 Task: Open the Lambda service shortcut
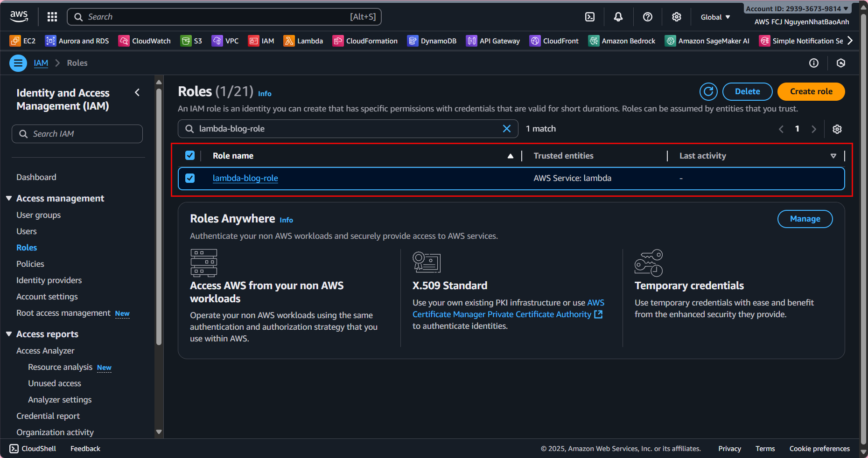(x=303, y=41)
